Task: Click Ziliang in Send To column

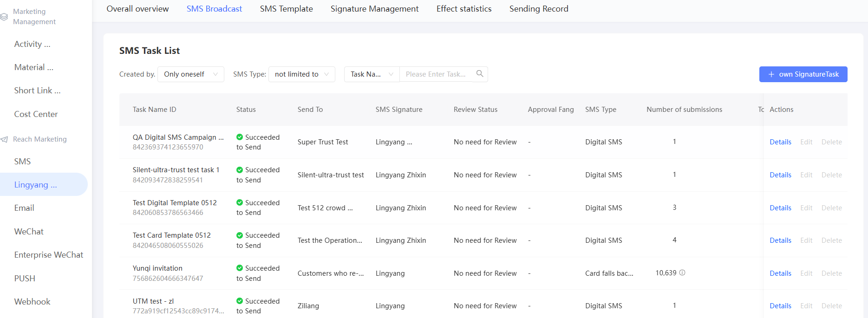Action: (x=308, y=306)
